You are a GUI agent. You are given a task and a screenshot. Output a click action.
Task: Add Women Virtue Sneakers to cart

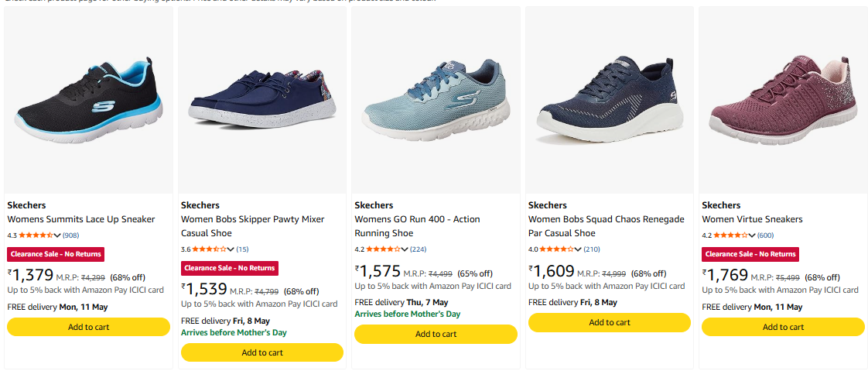point(783,327)
